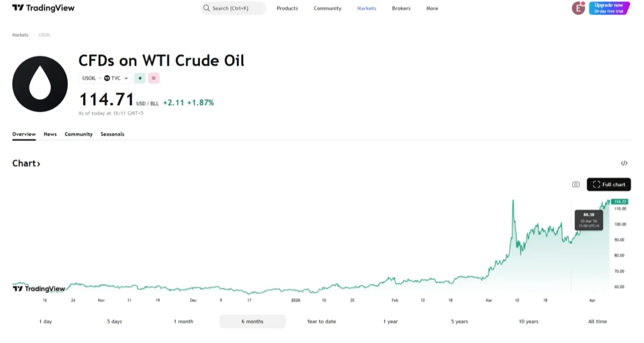Image resolution: width=644 pixels, height=343 pixels.
Task: Switch to the News tab
Action: pos(50,134)
